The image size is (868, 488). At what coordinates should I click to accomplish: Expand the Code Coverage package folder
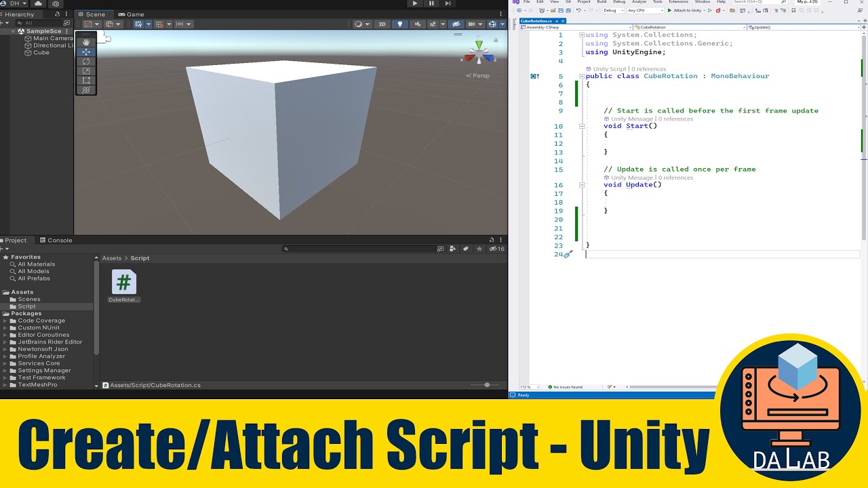(5, 321)
